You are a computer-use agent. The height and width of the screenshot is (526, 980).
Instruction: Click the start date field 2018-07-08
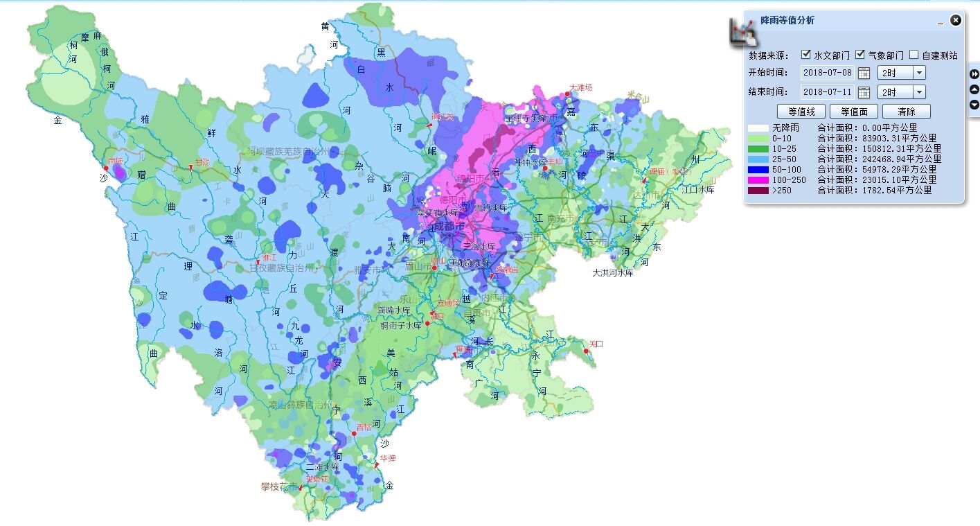click(828, 73)
